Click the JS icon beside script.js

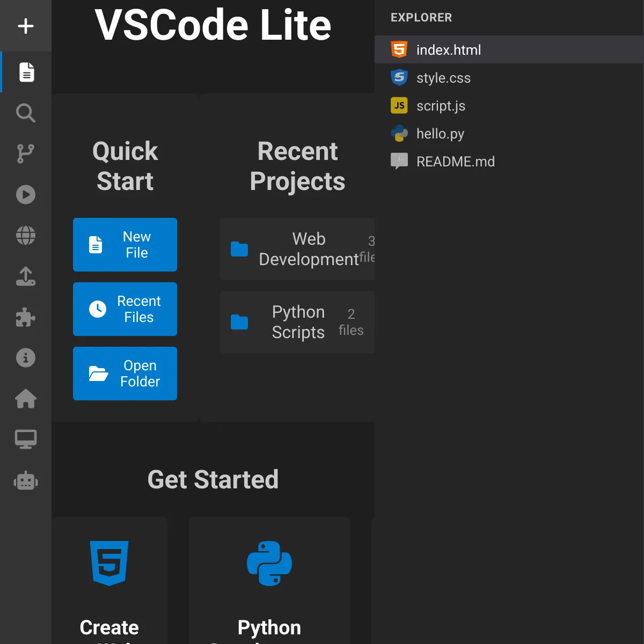point(399,105)
